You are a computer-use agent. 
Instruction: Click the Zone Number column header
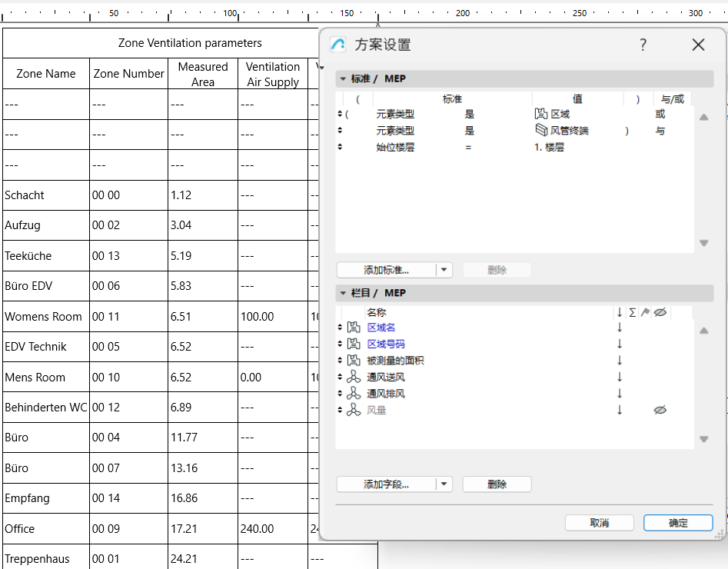tap(128, 73)
